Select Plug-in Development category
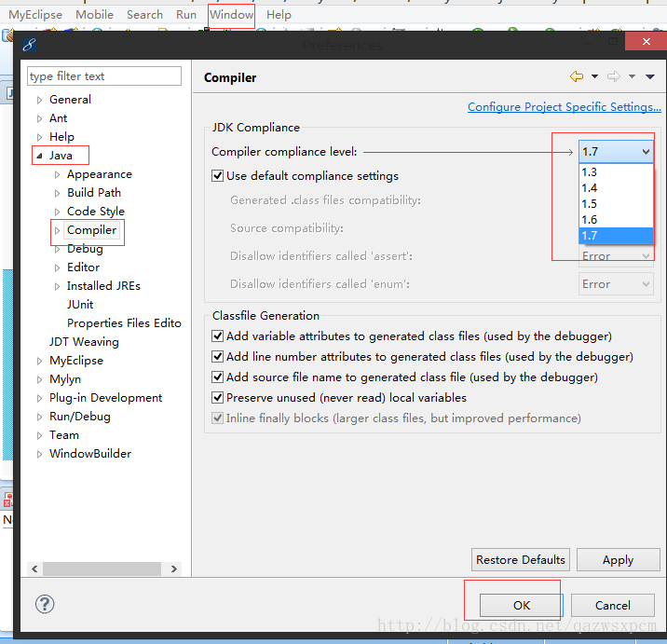The width and height of the screenshot is (667, 644). pyautogui.click(x=105, y=398)
